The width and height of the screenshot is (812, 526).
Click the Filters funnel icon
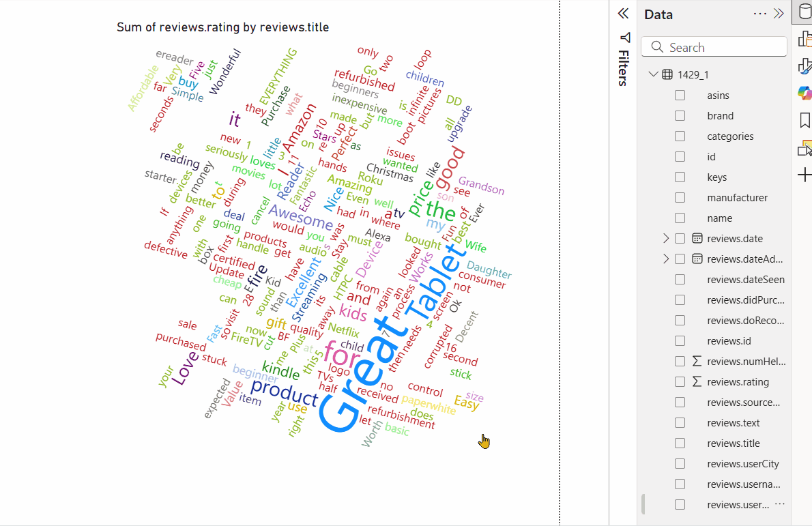[x=624, y=37]
